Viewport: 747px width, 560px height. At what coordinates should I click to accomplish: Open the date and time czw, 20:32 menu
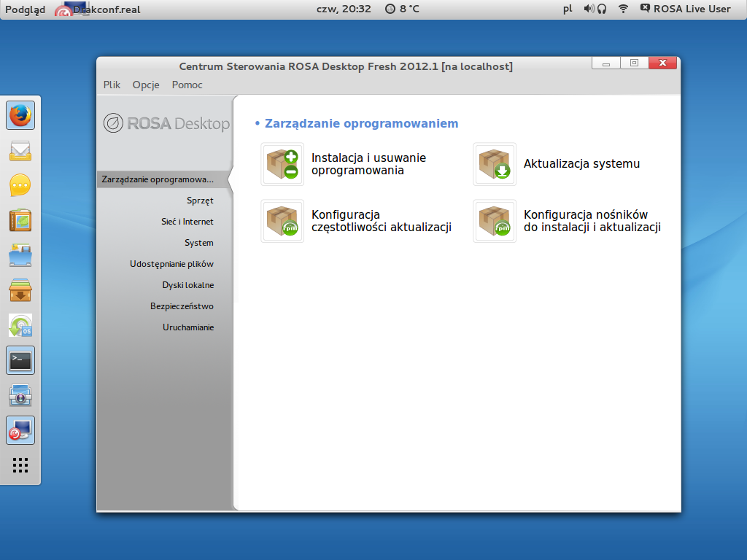344,9
